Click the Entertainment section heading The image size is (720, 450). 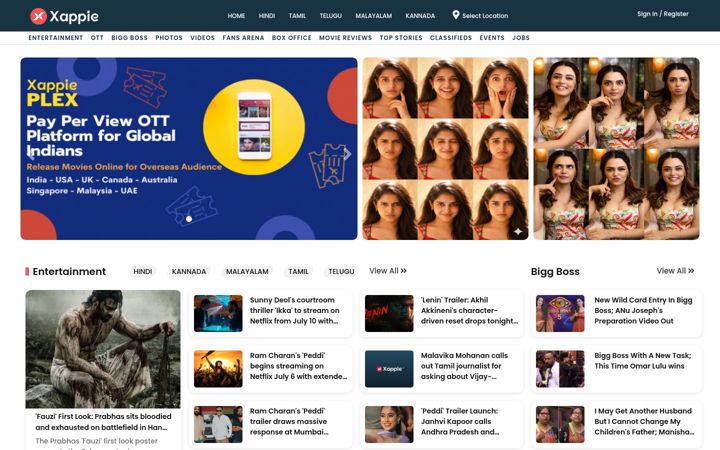pos(69,271)
